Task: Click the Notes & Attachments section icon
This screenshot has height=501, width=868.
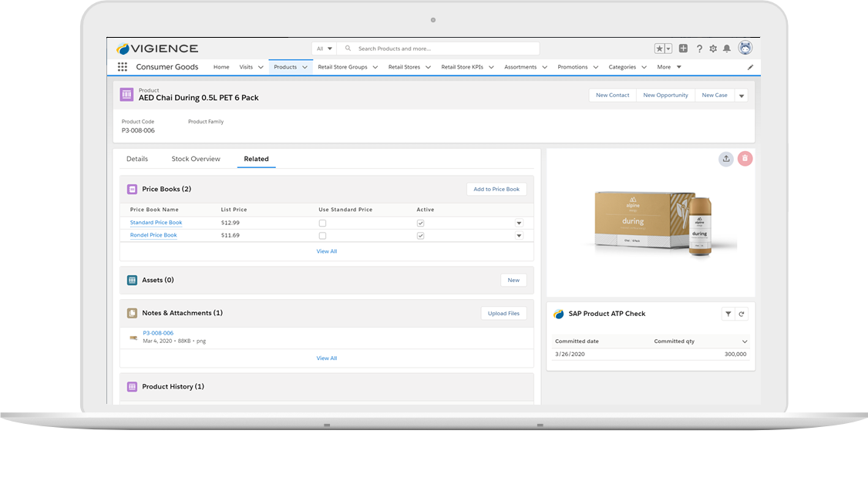Action: coord(133,314)
